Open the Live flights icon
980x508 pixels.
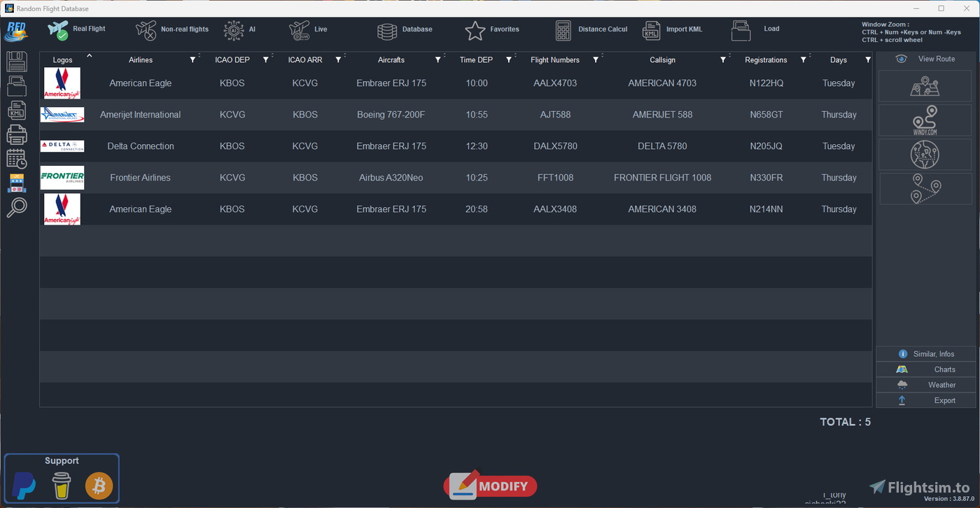point(301,30)
